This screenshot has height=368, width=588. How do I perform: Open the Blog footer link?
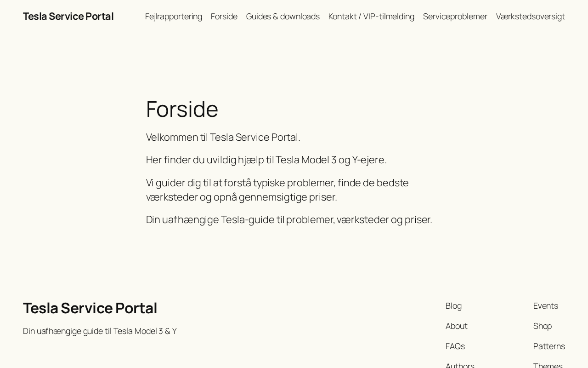(453, 306)
